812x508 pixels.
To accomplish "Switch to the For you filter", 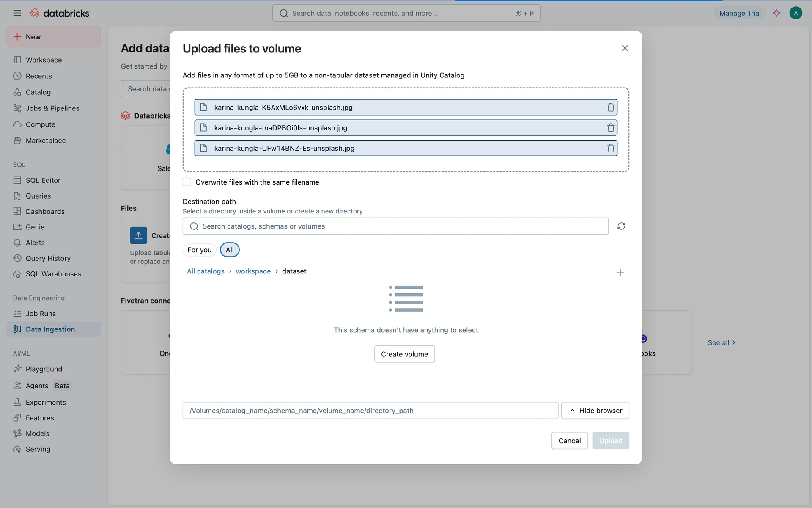I will (199, 250).
